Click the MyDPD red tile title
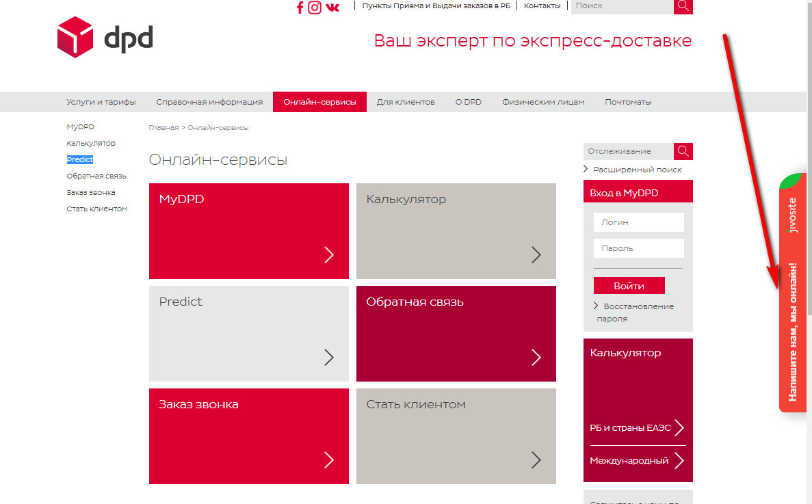Screen dimensions: 812x504 [181, 199]
